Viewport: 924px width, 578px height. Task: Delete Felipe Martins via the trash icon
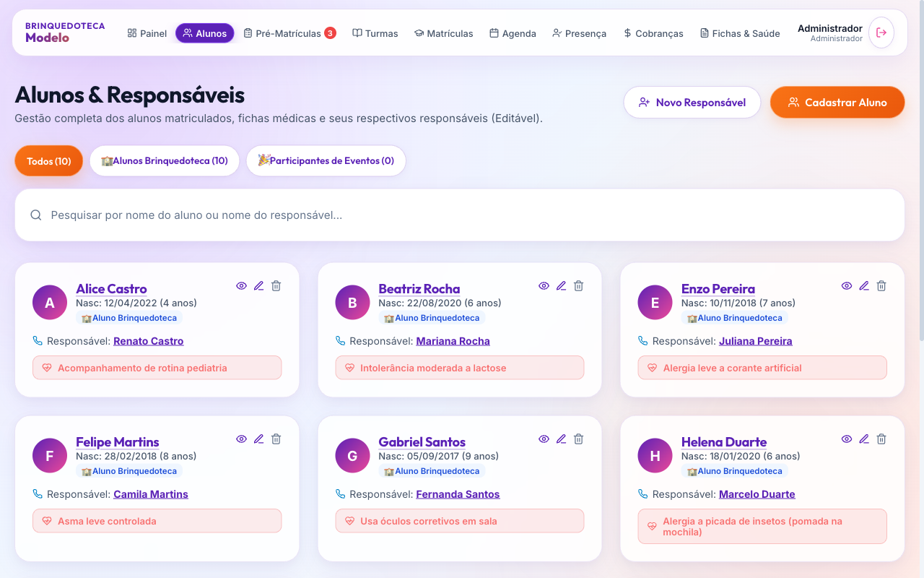pos(276,439)
